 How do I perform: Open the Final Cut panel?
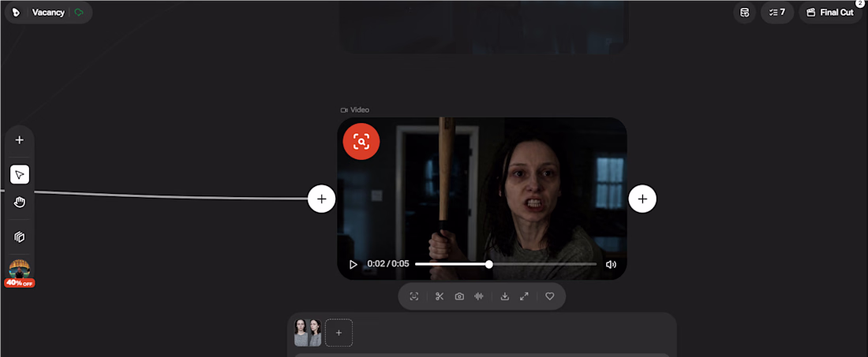coord(830,12)
